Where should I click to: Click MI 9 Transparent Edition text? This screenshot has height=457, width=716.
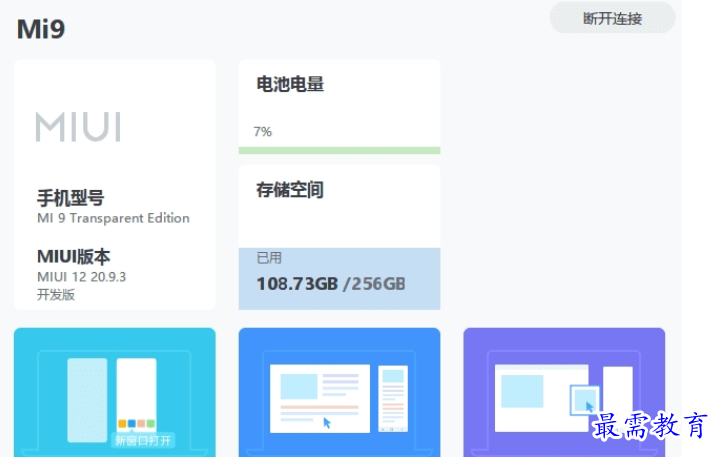[113, 218]
